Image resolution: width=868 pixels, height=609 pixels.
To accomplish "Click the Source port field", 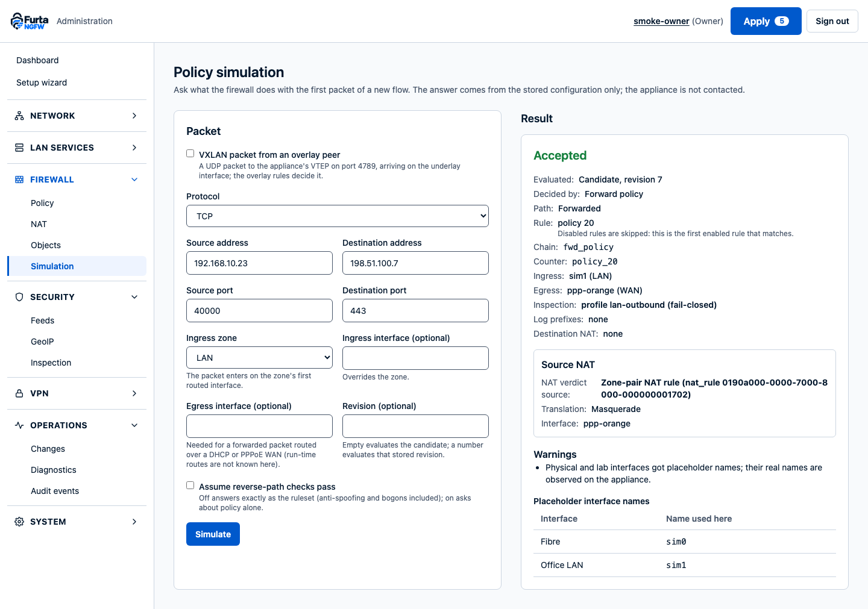I will [259, 311].
